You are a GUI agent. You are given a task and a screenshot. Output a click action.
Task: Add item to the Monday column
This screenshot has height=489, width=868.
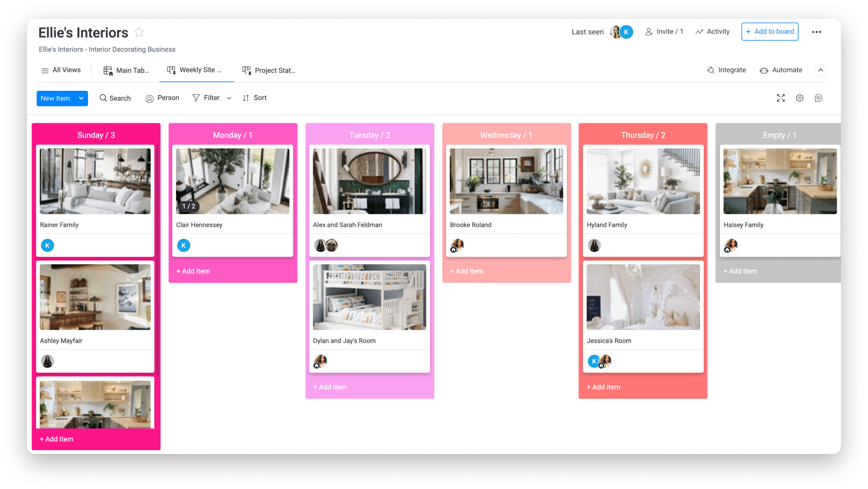tap(193, 271)
